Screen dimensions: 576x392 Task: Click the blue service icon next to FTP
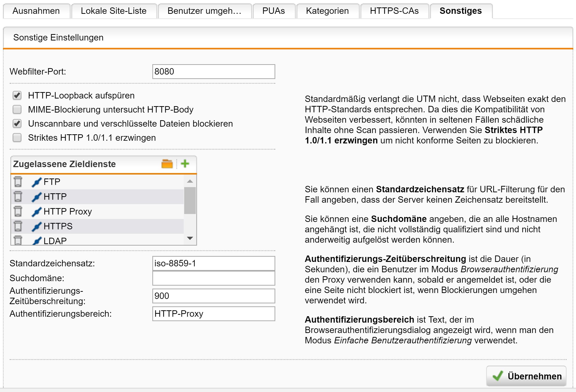pos(37,182)
